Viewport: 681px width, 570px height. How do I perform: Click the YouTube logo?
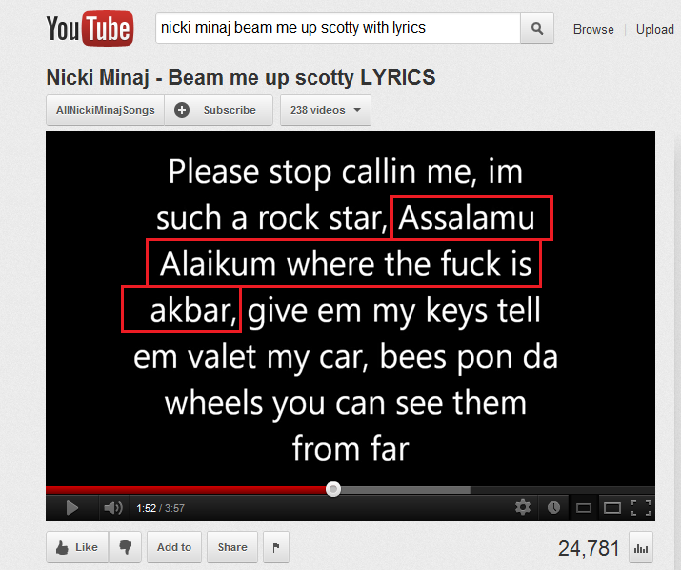click(90, 28)
